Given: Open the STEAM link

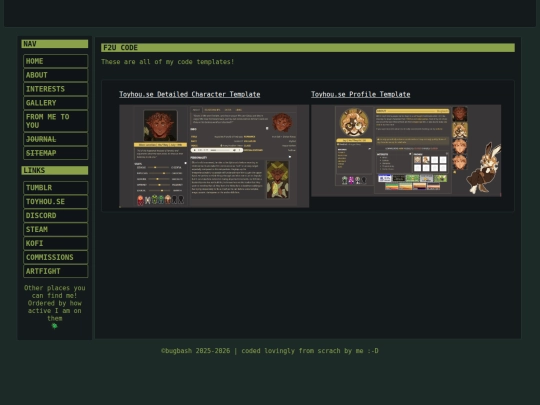Looking at the screenshot, I should (x=55, y=229).
